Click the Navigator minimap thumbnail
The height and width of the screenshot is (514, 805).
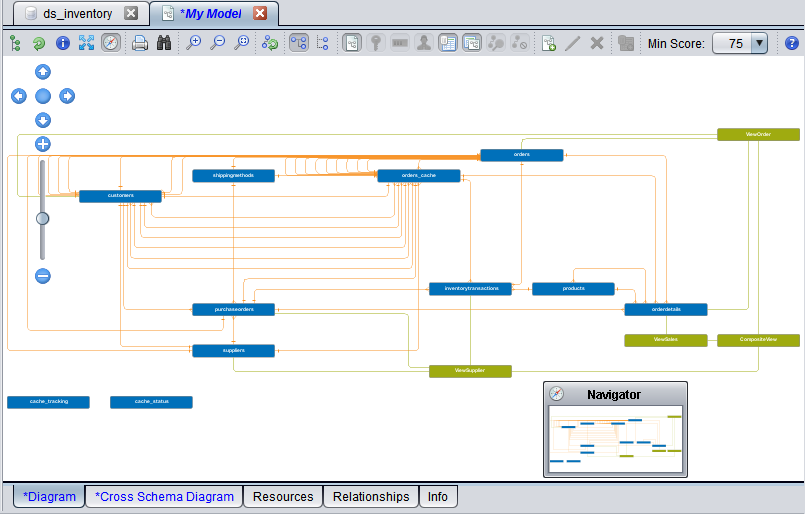[x=615, y=437]
